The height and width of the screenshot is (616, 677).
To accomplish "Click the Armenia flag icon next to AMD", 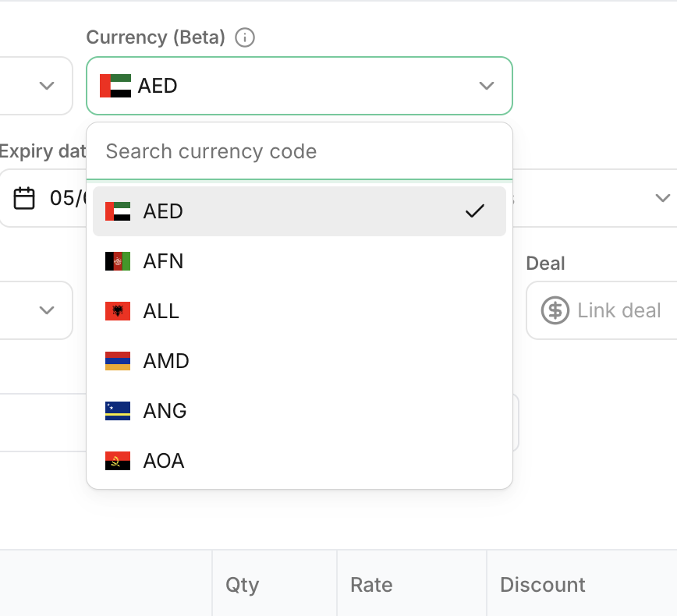I will 118,361.
